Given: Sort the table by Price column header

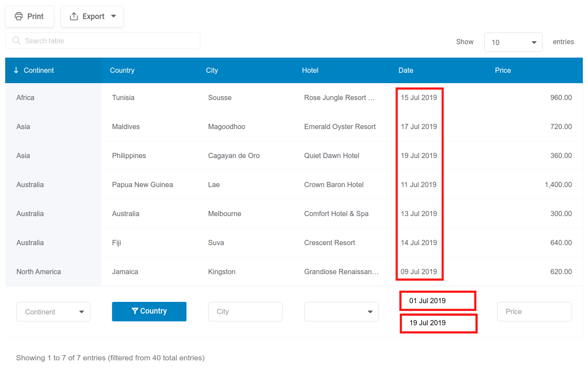Looking at the screenshot, I should [x=503, y=70].
